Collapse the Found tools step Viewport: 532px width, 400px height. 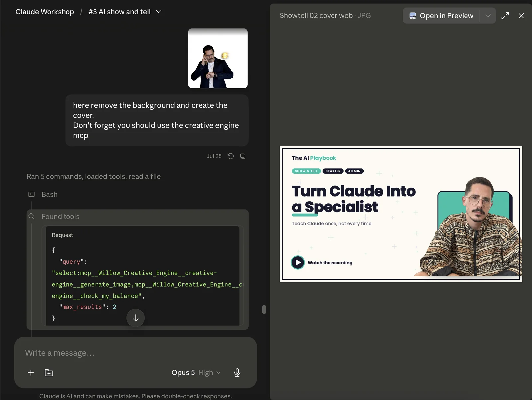61,216
